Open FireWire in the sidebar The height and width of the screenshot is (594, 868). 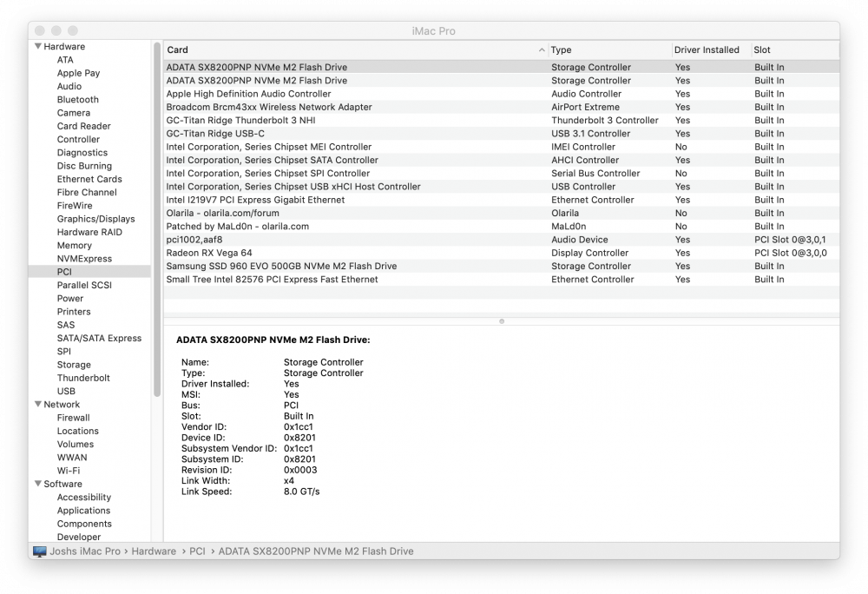(75, 206)
